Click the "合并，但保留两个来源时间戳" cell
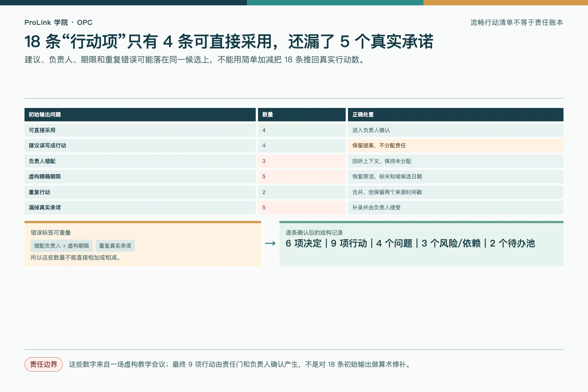The image size is (588, 392). pos(456,192)
